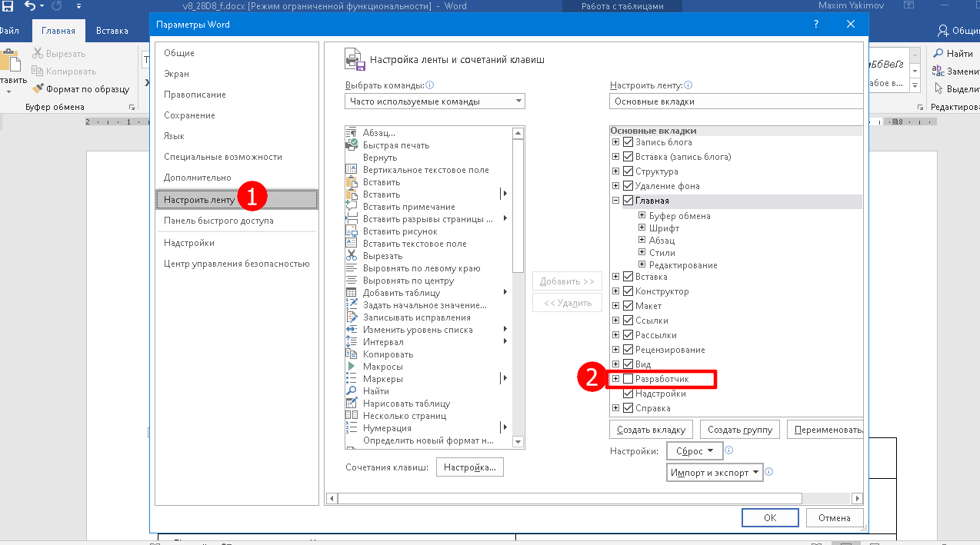Screen dimensions: 980x545
Task: Toggle the Макет checkbox
Action: click(628, 306)
